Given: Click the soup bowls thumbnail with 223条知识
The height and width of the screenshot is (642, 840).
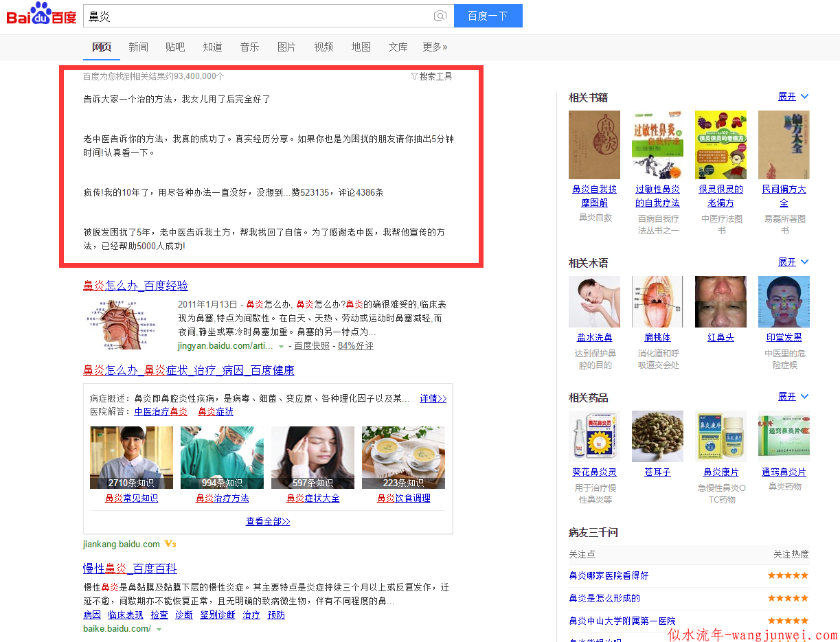Looking at the screenshot, I should tap(403, 457).
